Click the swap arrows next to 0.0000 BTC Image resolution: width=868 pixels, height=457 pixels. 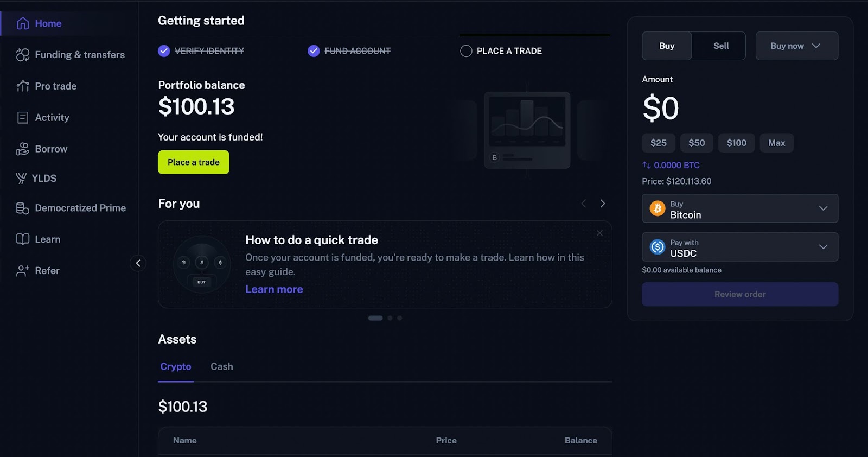(646, 165)
